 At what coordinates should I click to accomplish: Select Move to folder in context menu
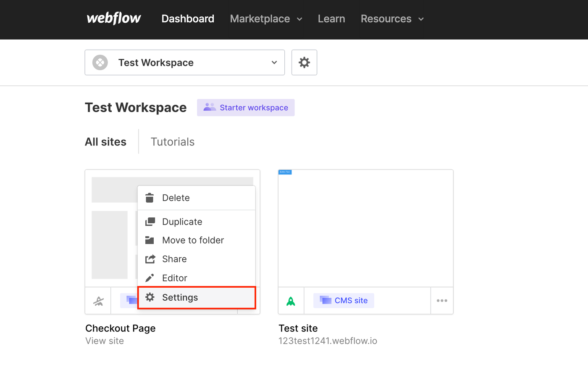[196, 240]
